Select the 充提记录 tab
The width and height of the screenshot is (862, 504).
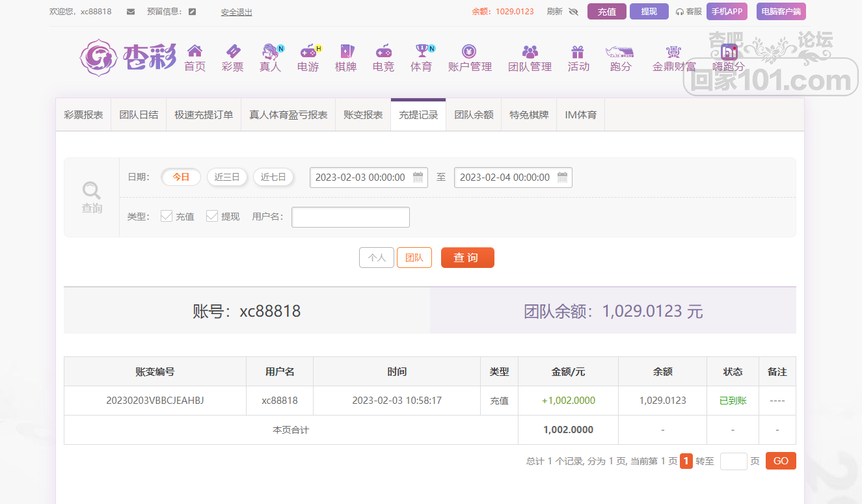pos(418,115)
